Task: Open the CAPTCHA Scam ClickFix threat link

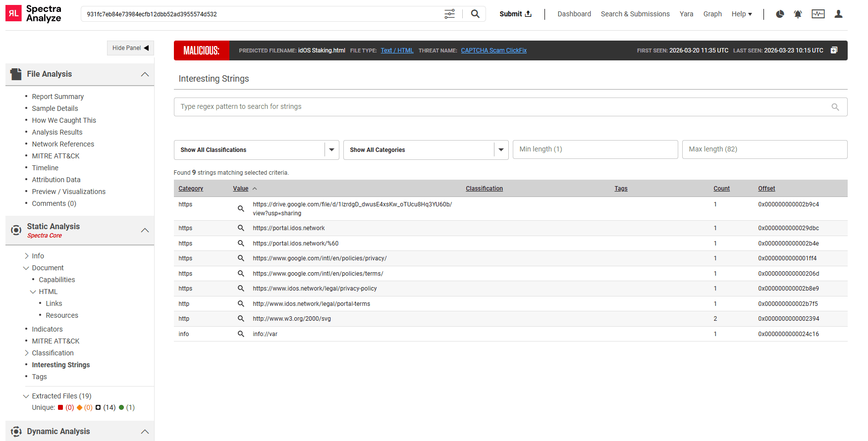Action: tap(493, 50)
